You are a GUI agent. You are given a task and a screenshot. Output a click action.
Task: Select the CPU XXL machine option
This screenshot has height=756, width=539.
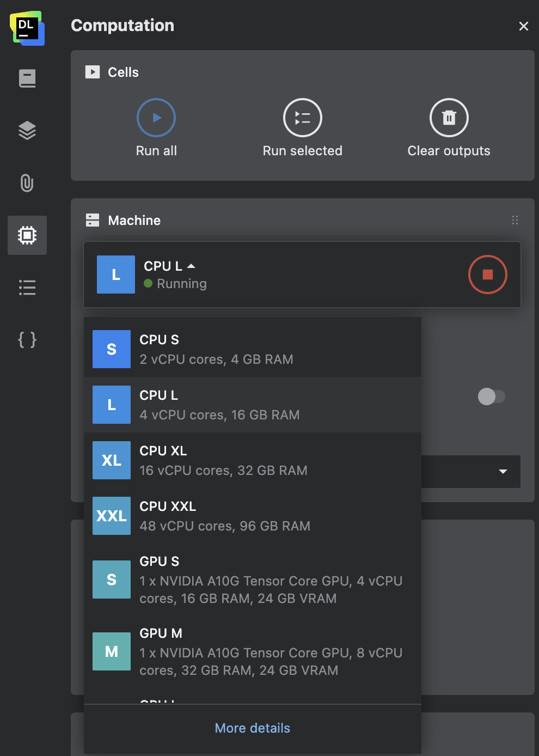(x=225, y=515)
